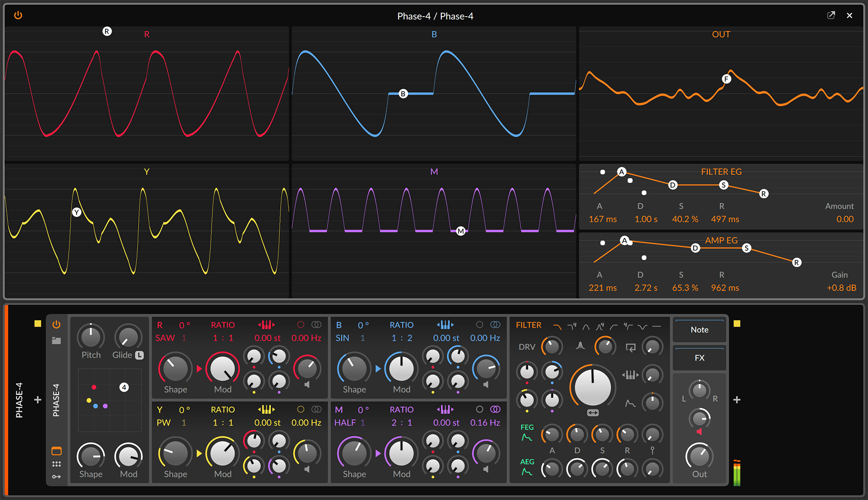Viewport: 868px width, 500px height.
Task: Click the filter envelope amount icon
Action: 630,404
